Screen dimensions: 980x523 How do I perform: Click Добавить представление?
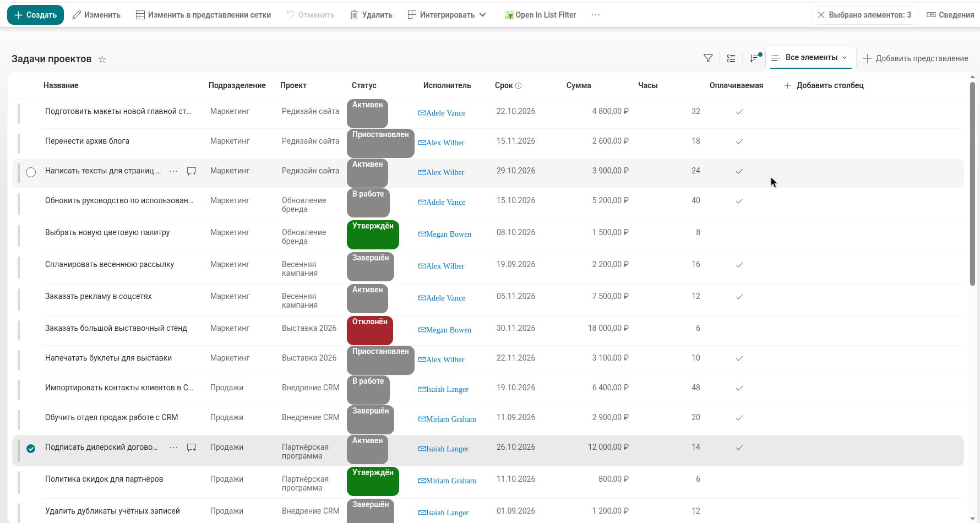click(916, 58)
